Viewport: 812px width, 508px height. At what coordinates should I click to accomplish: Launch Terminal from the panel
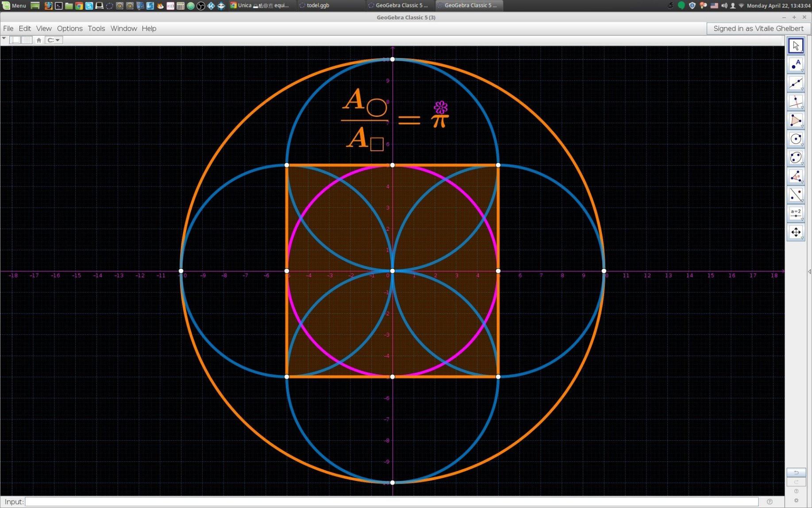point(58,6)
